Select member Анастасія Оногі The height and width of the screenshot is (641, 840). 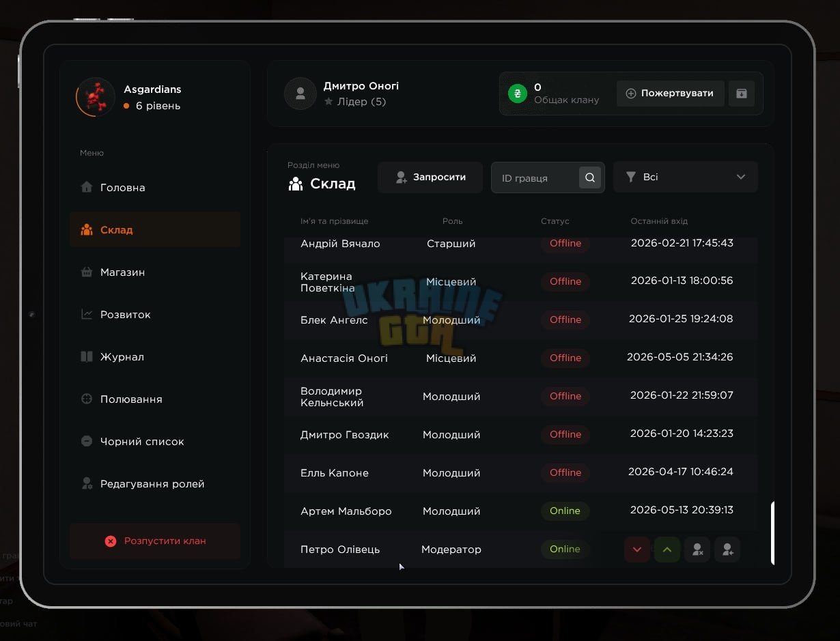pos(344,358)
